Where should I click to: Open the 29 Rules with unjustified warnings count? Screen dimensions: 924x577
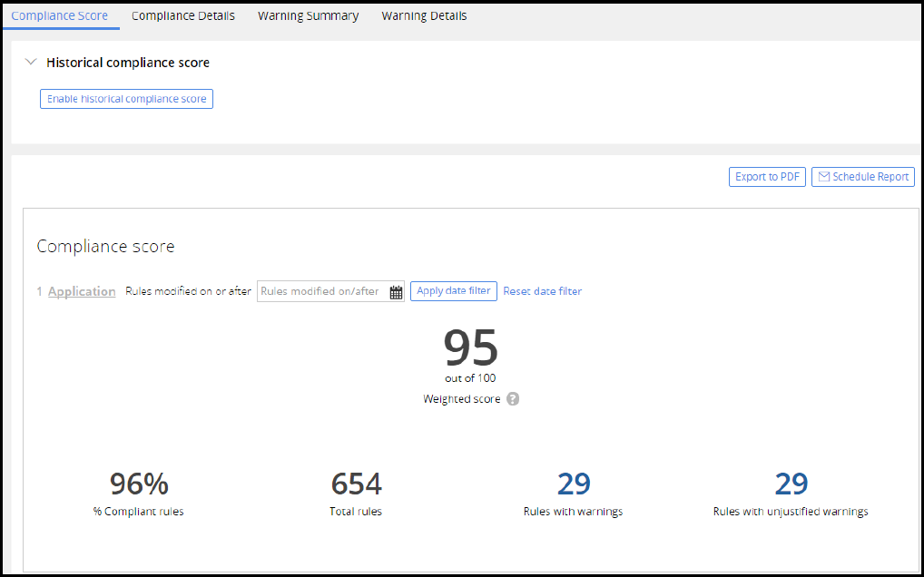(x=791, y=484)
